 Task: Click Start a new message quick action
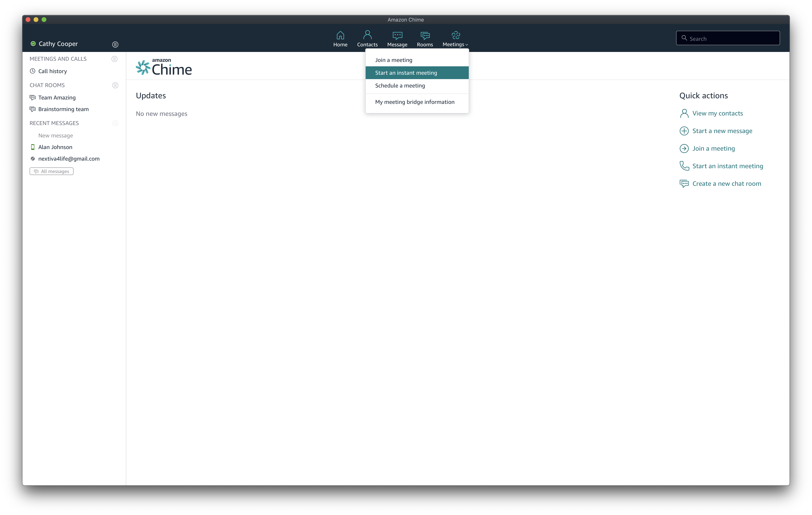(722, 131)
